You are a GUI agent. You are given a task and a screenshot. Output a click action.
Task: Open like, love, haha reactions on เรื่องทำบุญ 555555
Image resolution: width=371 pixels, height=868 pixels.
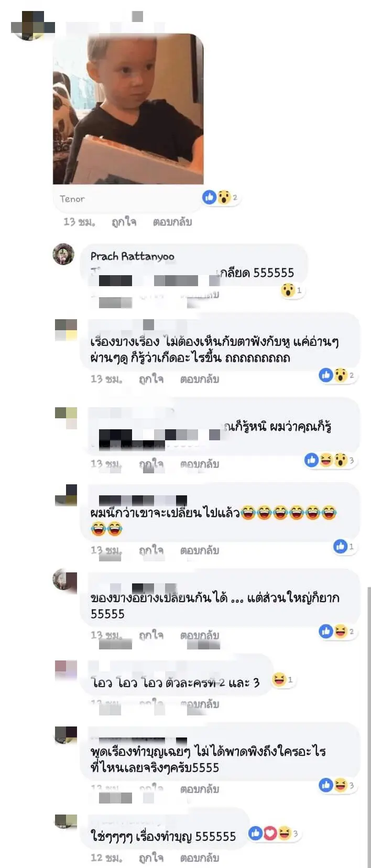[x=274, y=833]
